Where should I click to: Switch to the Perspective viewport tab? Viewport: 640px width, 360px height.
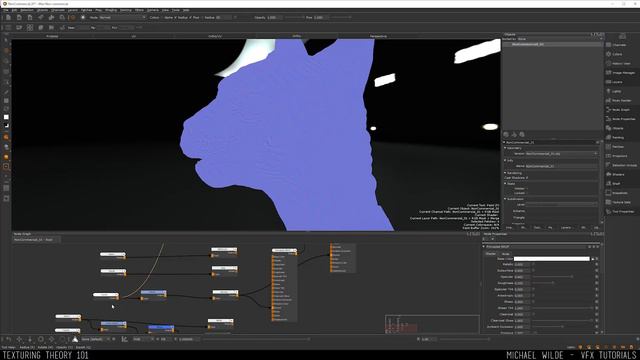(378, 36)
